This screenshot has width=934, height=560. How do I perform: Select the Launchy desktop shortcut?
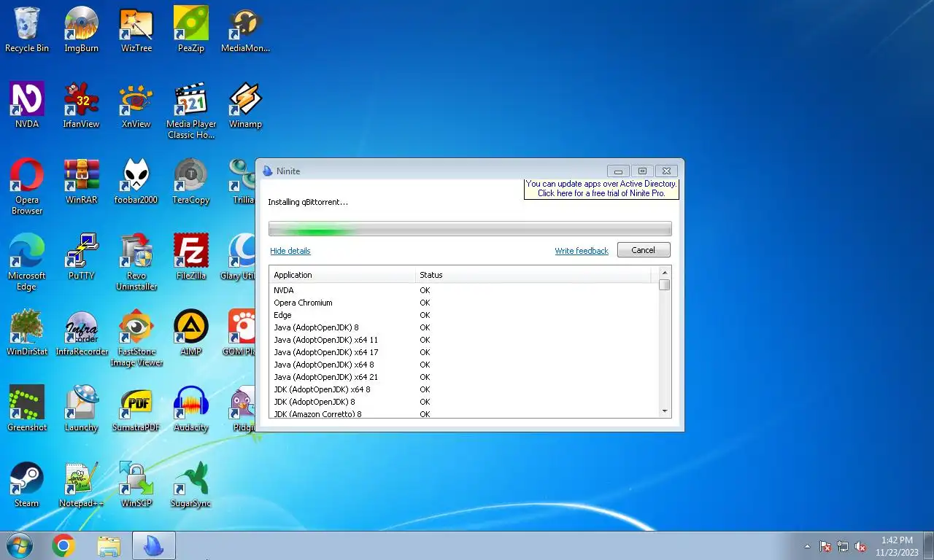click(81, 408)
